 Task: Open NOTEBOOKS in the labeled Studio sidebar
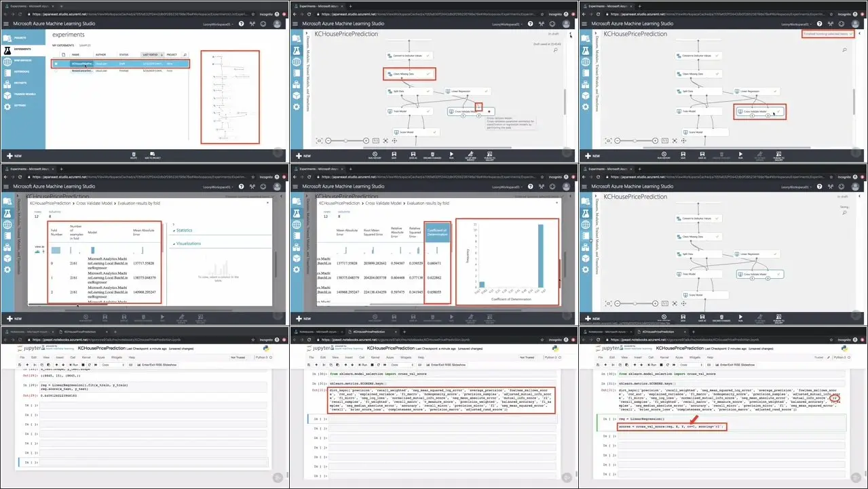pyautogui.click(x=22, y=72)
